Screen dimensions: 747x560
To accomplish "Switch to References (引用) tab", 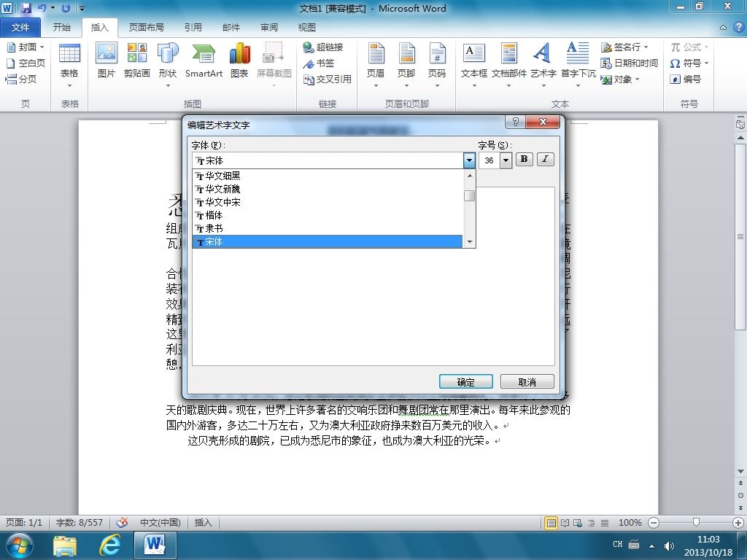I will [193, 27].
